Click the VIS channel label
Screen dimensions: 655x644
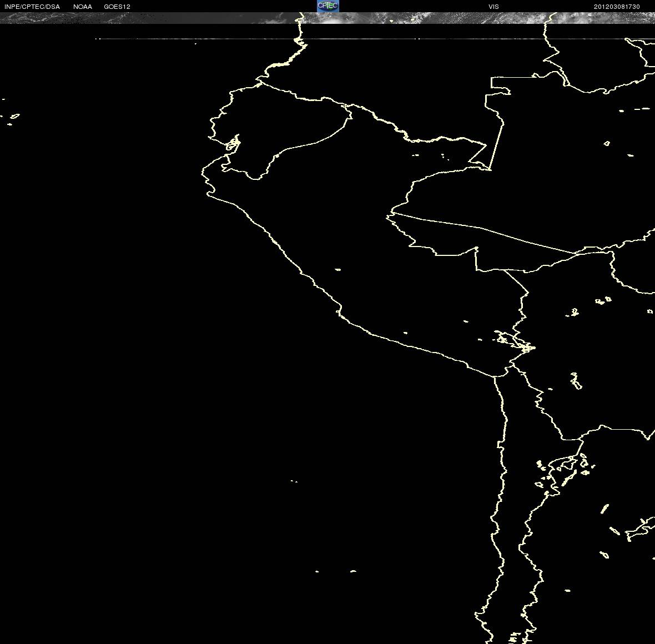[x=493, y=7]
